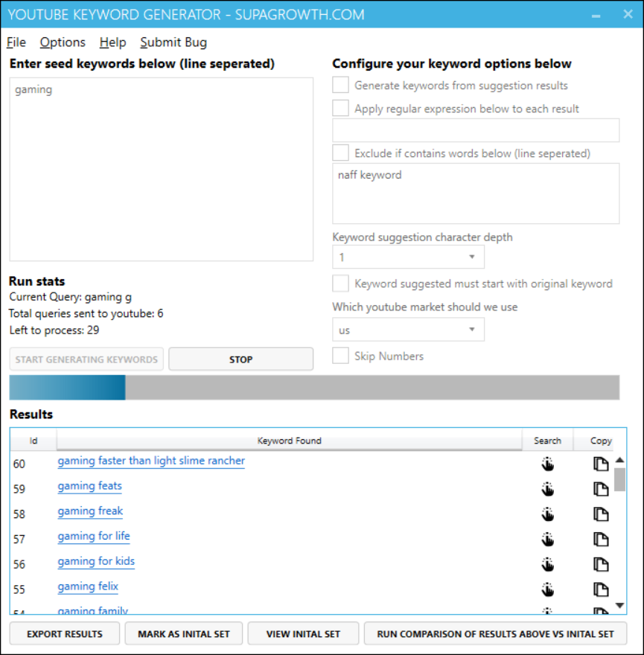Enable the Skip Numbers checkbox

pyautogui.click(x=340, y=356)
